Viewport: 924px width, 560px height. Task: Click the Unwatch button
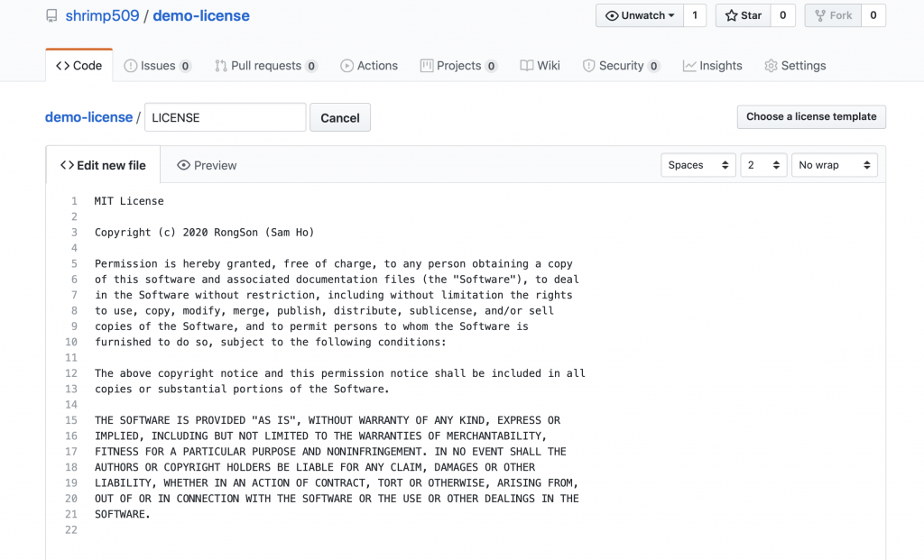(x=640, y=15)
